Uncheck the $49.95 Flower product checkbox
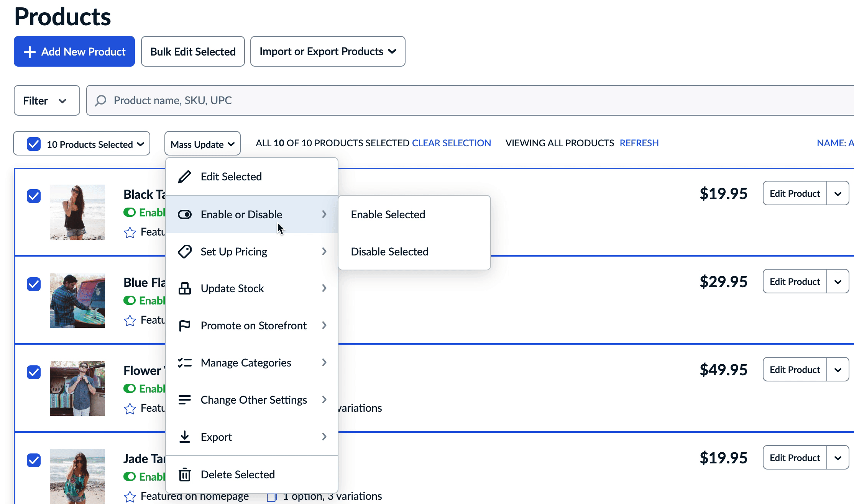Viewport: 854px width, 504px height. click(34, 372)
